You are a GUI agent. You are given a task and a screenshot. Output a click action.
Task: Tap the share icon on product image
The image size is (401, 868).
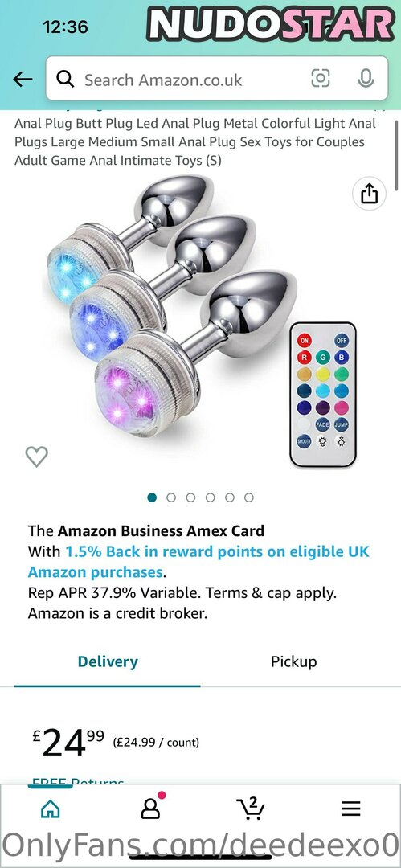pos(369,194)
